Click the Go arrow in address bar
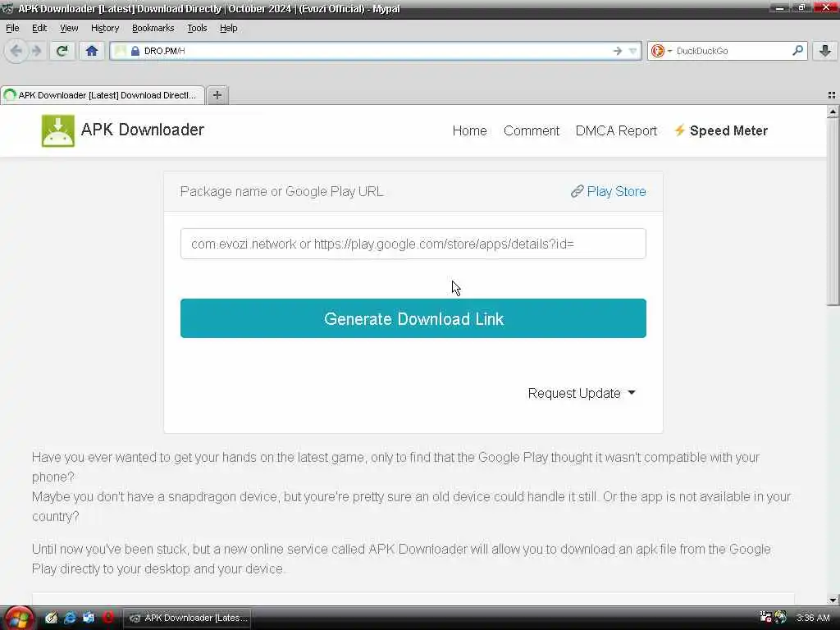The width and height of the screenshot is (840, 630). tap(617, 51)
